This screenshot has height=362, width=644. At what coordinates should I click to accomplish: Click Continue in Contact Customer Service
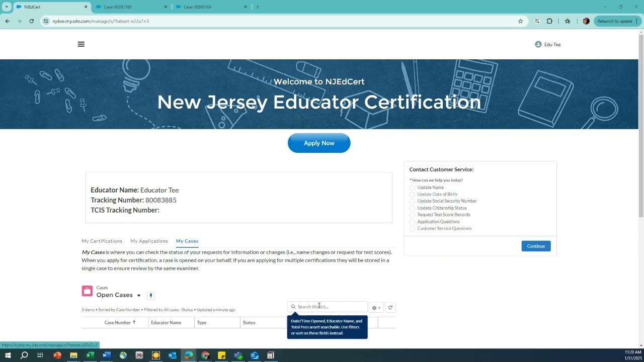pos(536,246)
